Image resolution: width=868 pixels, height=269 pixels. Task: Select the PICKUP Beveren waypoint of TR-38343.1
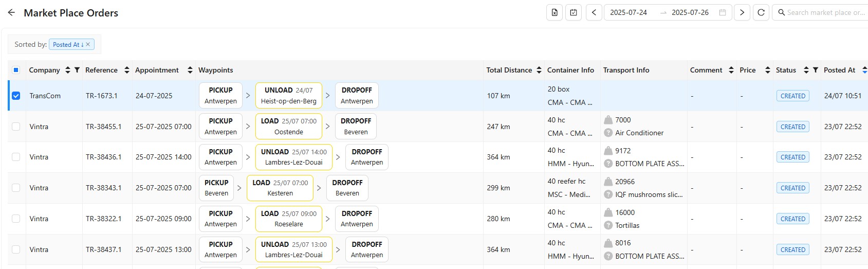pos(216,188)
